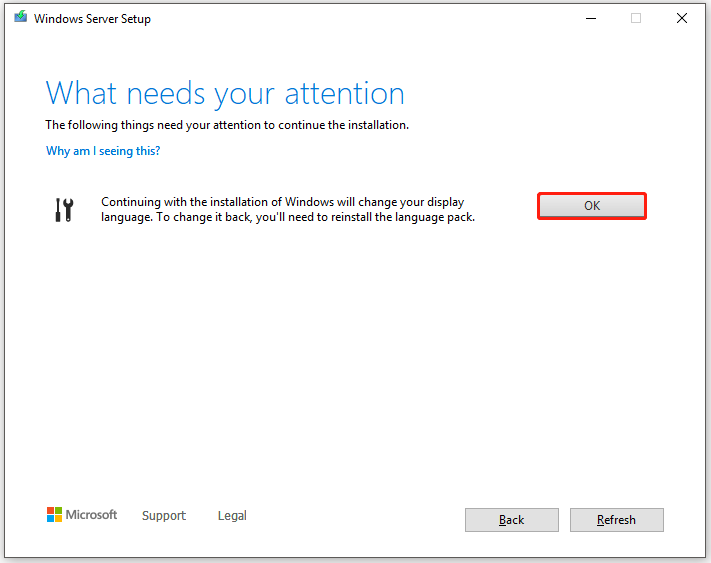Click the 'reinstall the language pack' message line

pos(288,217)
